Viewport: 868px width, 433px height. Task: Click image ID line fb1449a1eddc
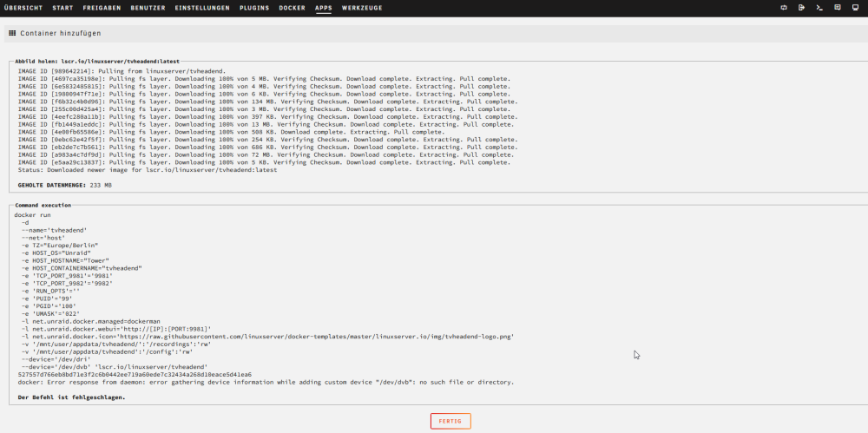[266, 125]
